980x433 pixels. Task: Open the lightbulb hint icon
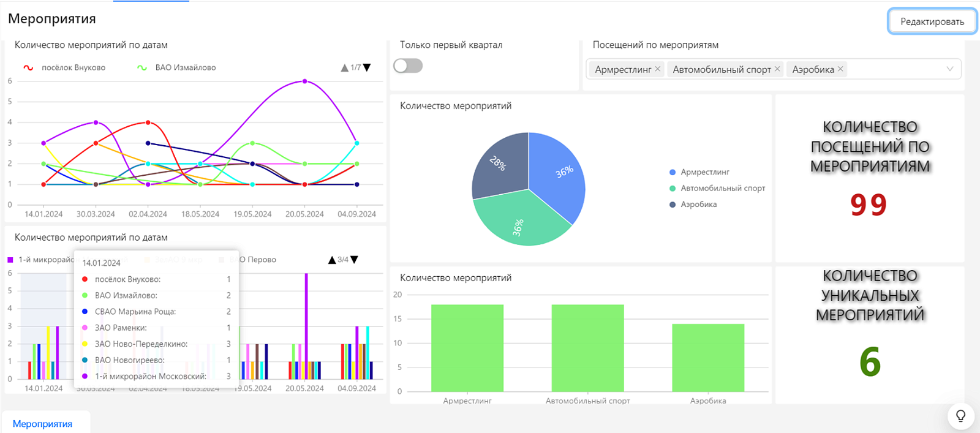tap(960, 416)
